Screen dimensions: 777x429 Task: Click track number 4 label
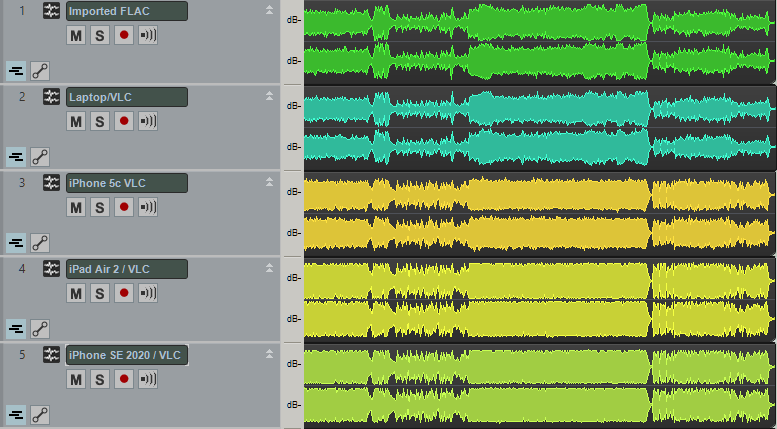pos(22,268)
